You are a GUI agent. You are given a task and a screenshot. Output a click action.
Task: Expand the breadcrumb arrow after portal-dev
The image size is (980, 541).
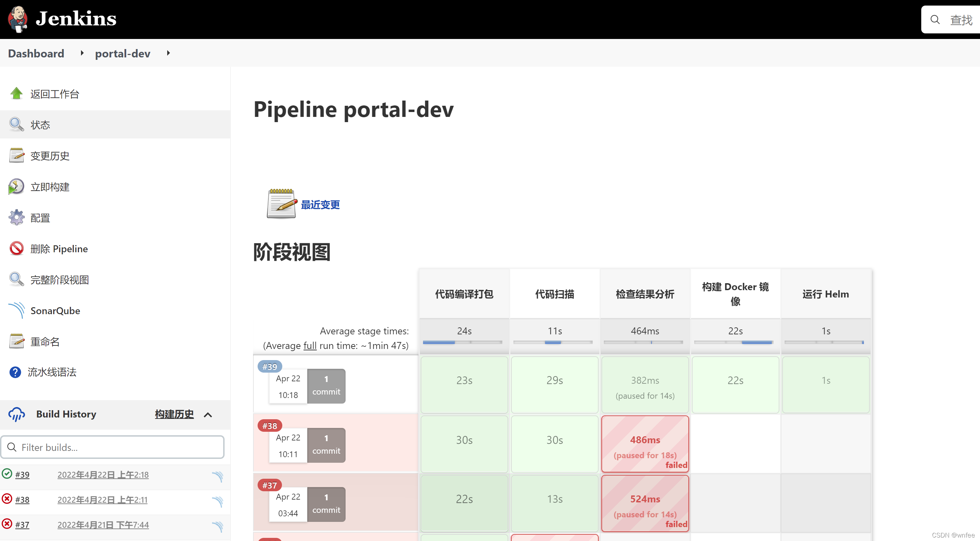[x=168, y=53]
